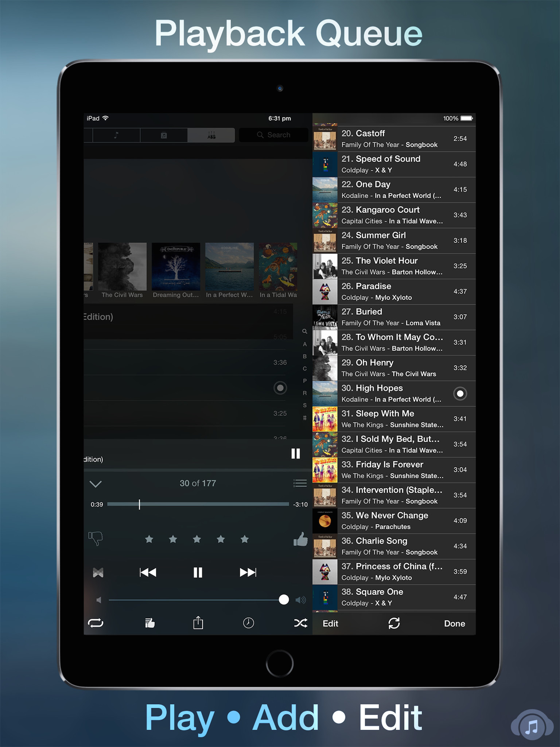Tap Edit in the queue toolbar
560x747 pixels.
pos(330,623)
